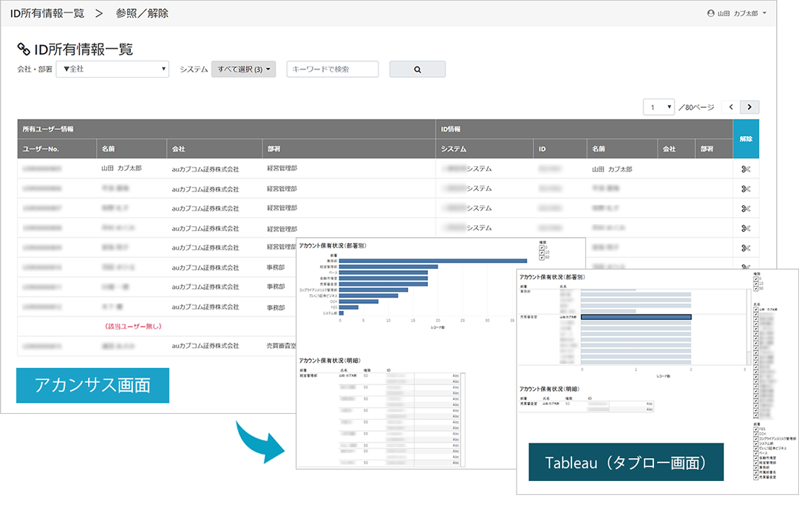Toggle the 山田 カブ太郎 checkbox in 氏名 filter
This screenshot has height=532, width=799.
pos(754,308)
